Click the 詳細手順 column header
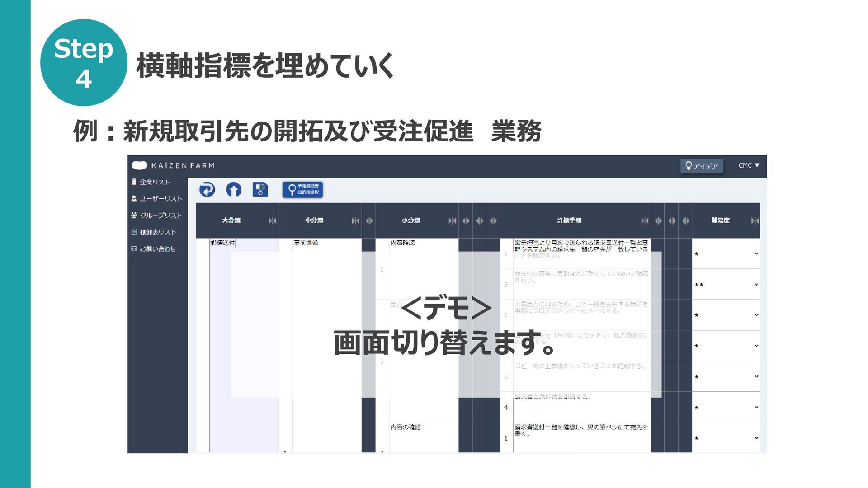 click(569, 221)
